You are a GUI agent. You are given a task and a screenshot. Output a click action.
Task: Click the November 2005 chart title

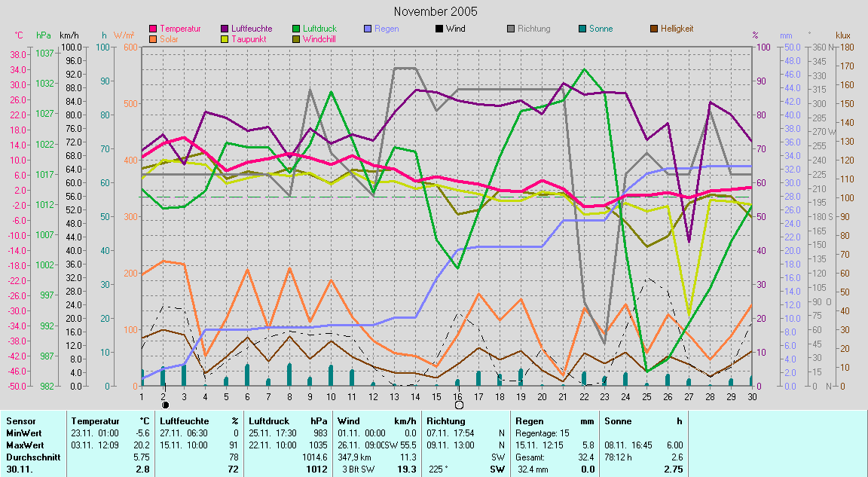click(436, 11)
